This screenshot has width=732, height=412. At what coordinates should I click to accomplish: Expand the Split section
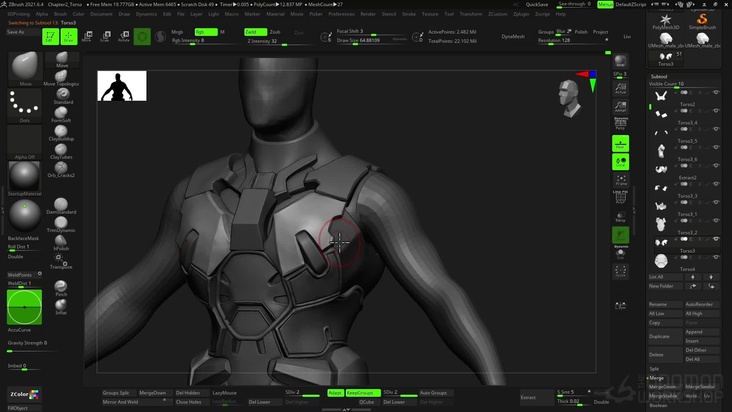point(654,369)
